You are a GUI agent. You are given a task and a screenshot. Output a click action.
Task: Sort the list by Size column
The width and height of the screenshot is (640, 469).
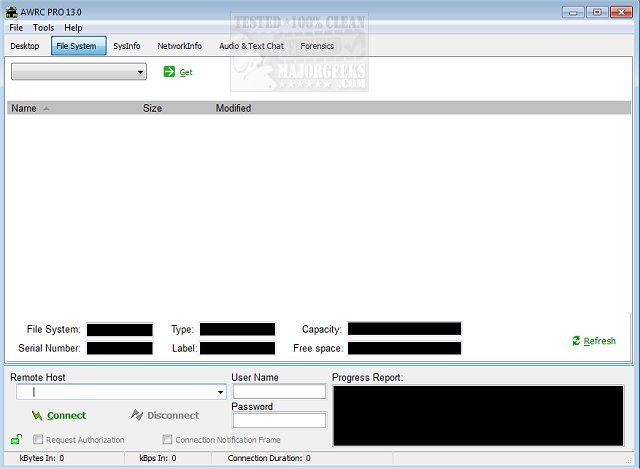pos(152,108)
